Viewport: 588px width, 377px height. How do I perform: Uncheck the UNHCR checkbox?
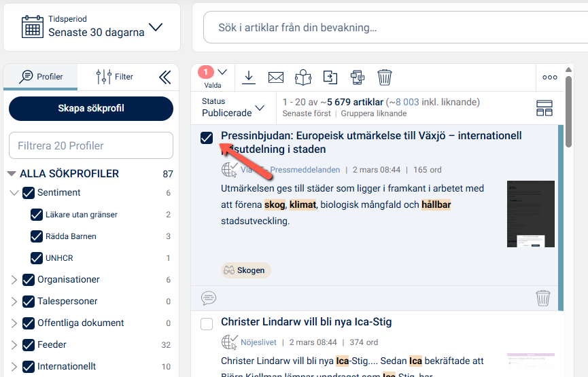pos(37,258)
